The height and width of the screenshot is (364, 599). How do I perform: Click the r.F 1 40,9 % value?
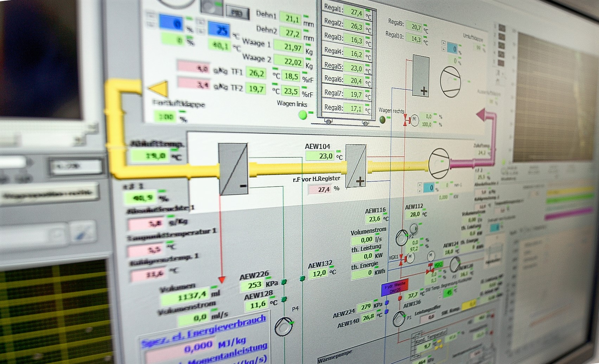[x=140, y=198]
